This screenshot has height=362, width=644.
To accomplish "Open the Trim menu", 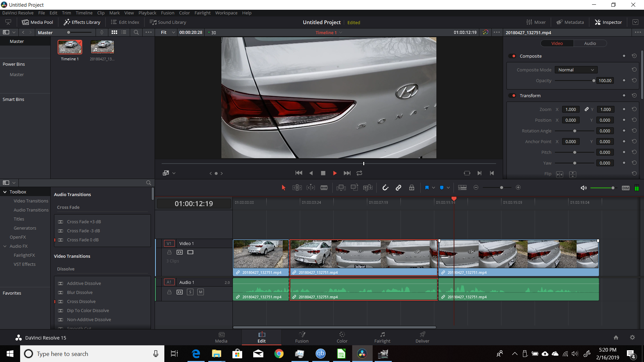I will click(66, 13).
